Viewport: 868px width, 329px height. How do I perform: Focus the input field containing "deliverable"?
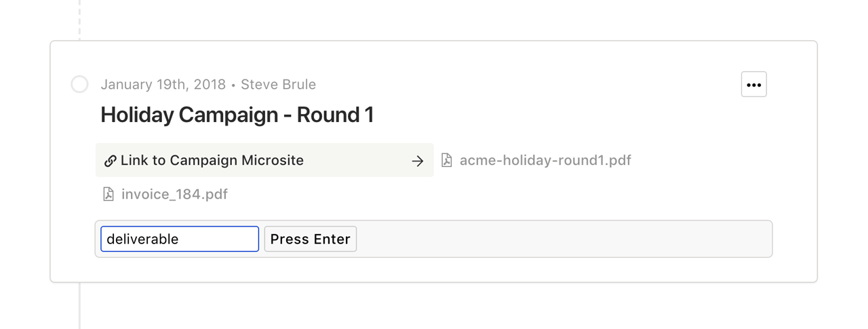(180, 239)
